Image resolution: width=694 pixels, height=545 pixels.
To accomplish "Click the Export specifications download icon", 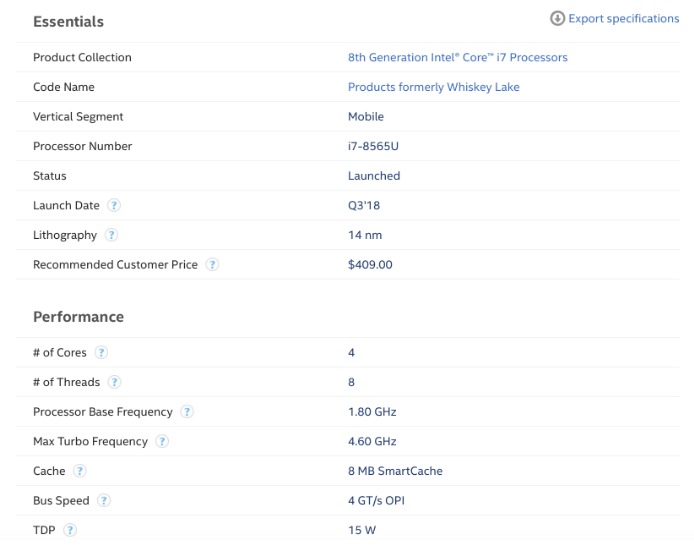I will pos(557,19).
